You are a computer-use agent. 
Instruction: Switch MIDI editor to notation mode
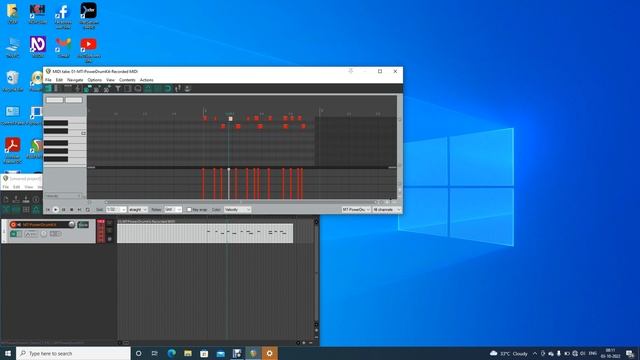[x=78, y=89]
